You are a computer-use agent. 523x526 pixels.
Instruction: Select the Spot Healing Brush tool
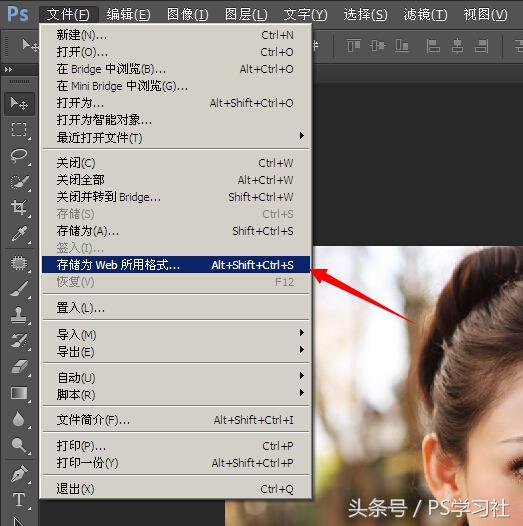click(19, 263)
